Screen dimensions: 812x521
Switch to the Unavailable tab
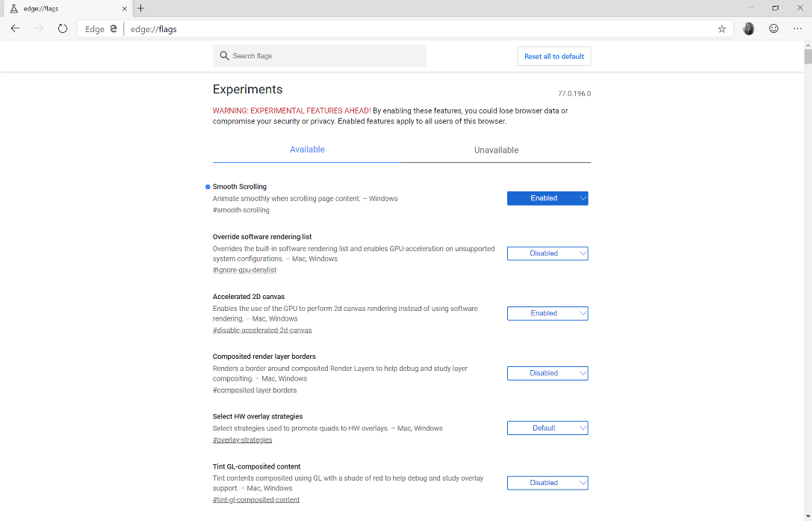tap(496, 149)
